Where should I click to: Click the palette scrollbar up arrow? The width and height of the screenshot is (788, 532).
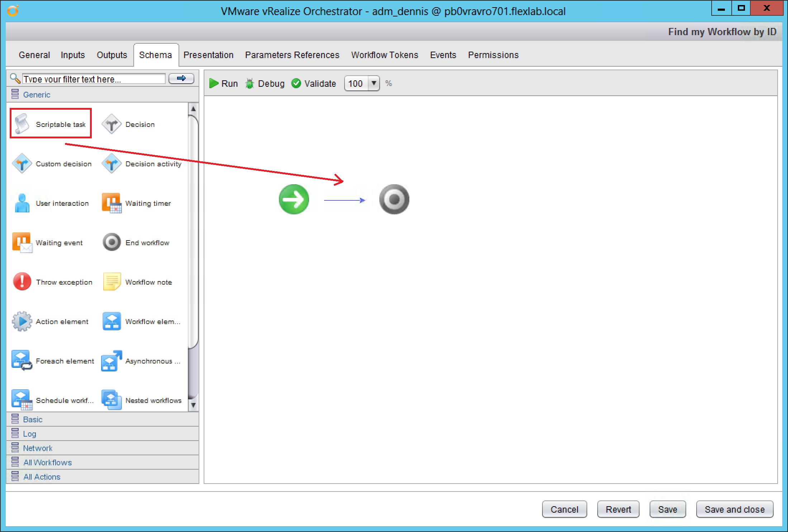click(x=193, y=109)
